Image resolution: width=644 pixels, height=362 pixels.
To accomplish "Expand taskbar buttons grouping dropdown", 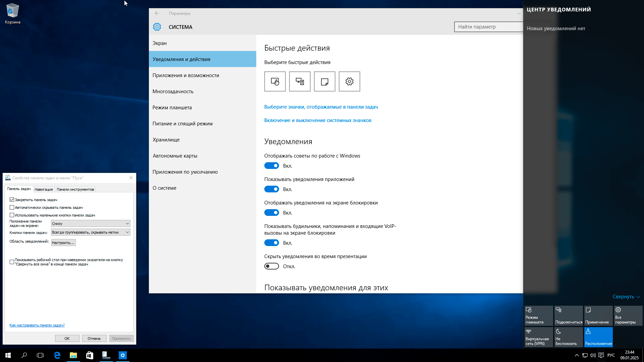I will 91,232.
